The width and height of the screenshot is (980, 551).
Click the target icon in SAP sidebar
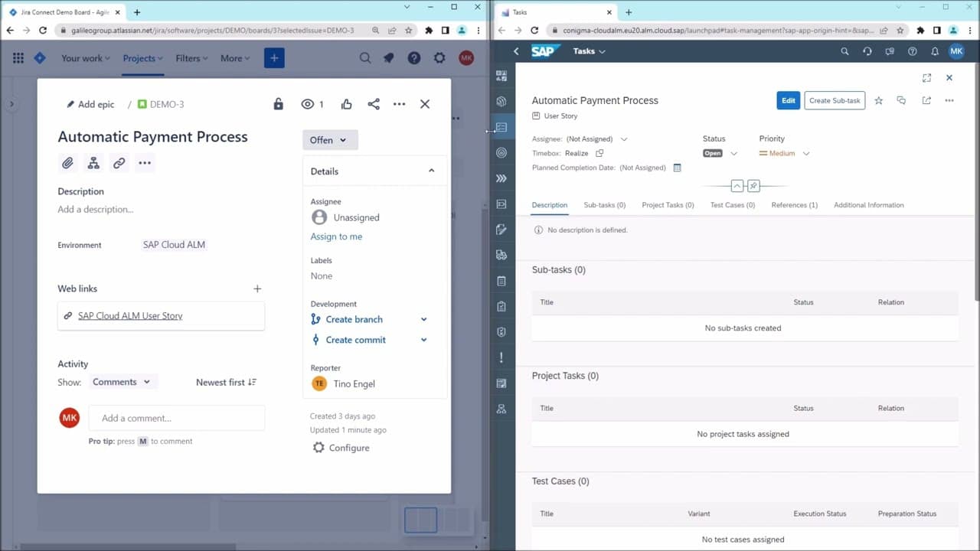tap(501, 152)
